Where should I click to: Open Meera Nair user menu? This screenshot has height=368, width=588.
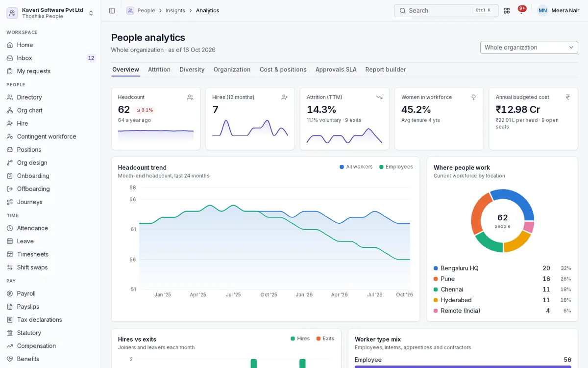pos(558,10)
